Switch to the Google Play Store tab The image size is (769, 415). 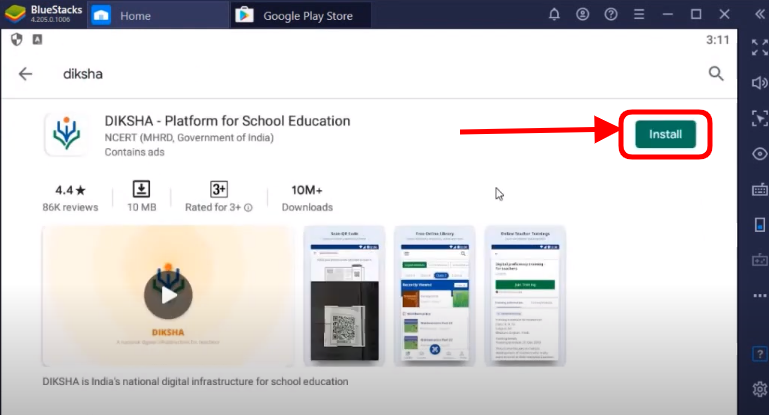click(x=300, y=16)
